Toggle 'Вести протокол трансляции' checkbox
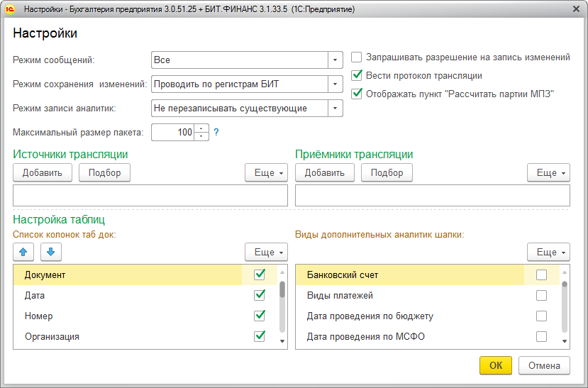This screenshot has width=588, height=388. tap(357, 75)
